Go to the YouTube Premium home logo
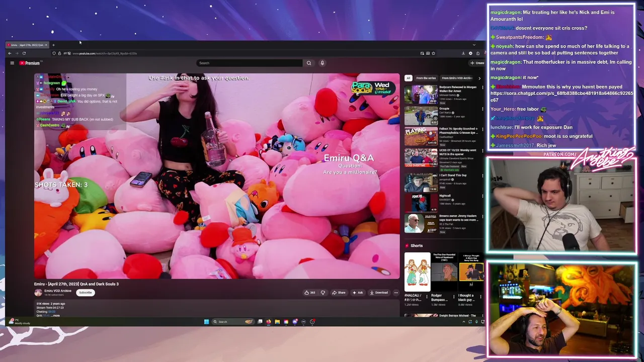Screen dimensions: 644x362 pyautogui.click(x=30, y=63)
